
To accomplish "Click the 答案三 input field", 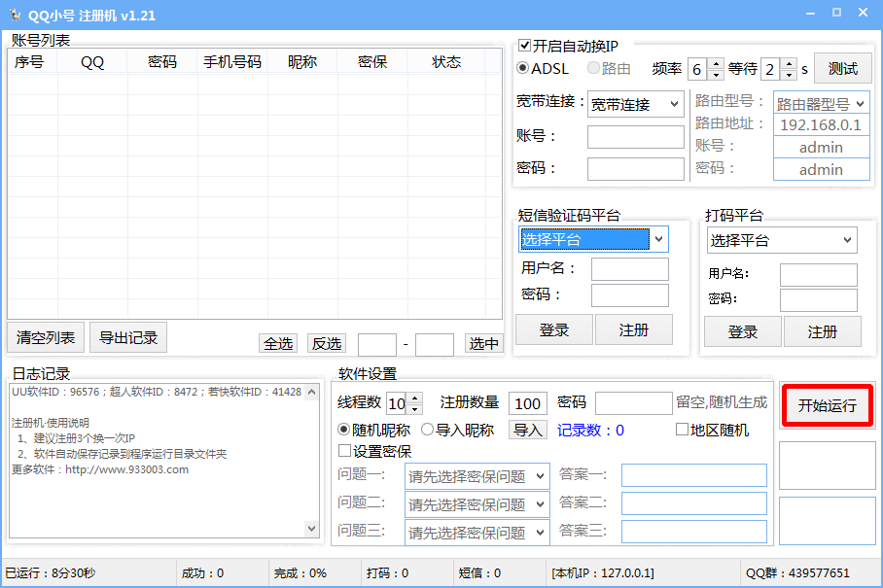I will point(694,532).
